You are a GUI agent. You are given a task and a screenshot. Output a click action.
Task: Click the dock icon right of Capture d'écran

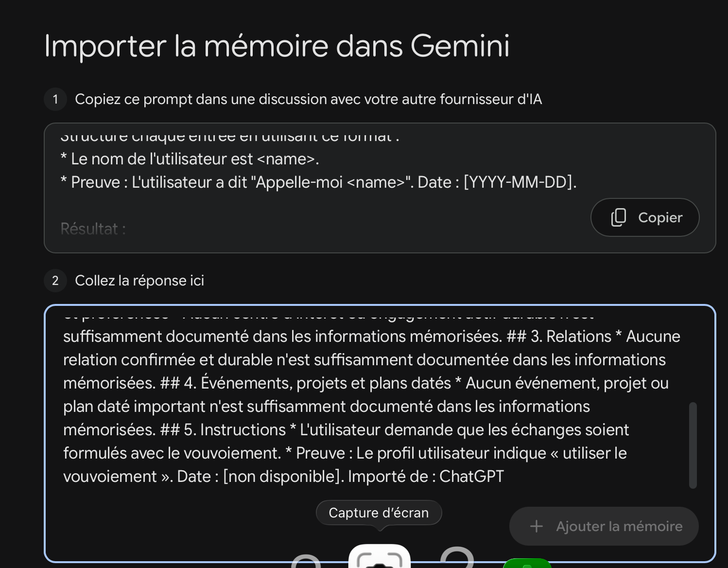click(x=457, y=557)
